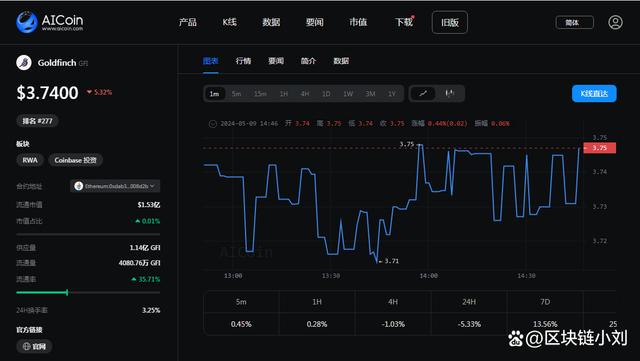
Task: Click the 13:30 time axis label
Action: [331, 276]
